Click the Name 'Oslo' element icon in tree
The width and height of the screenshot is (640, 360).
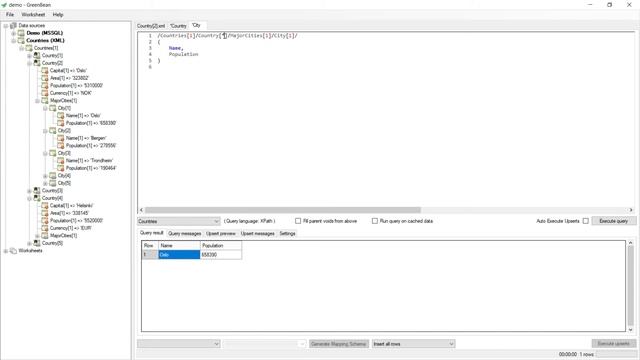[61, 116]
